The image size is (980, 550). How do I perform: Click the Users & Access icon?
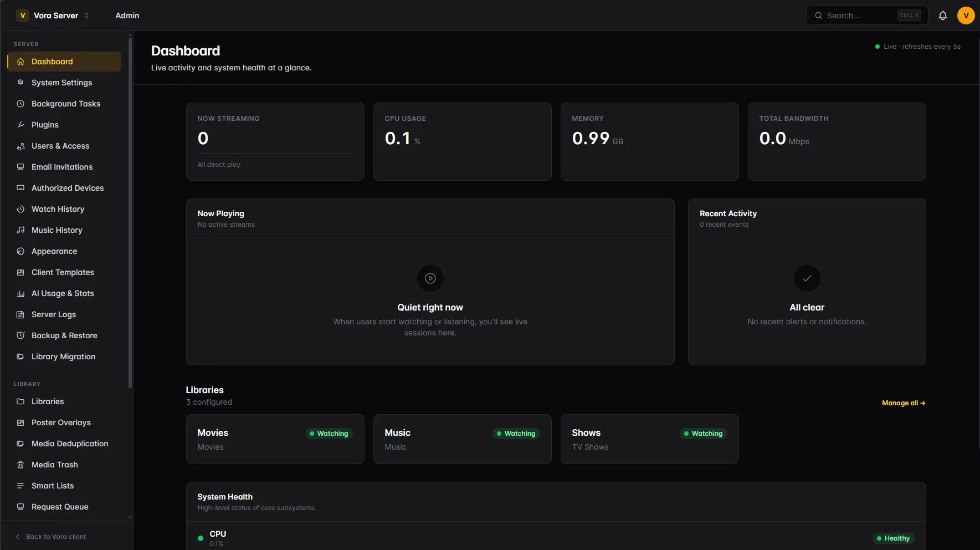20,146
